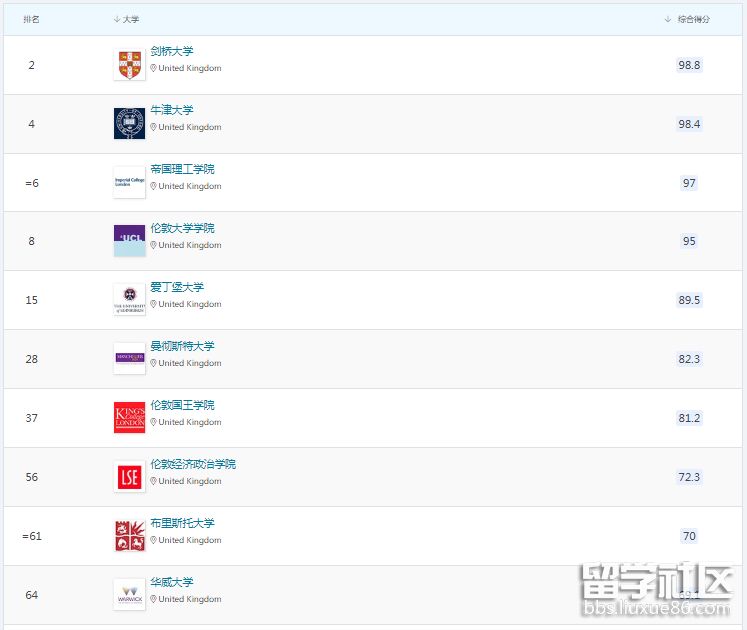The height and width of the screenshot is (630, 747).
Task: Open the 剑桥大学 link
Action: [172, 51]
